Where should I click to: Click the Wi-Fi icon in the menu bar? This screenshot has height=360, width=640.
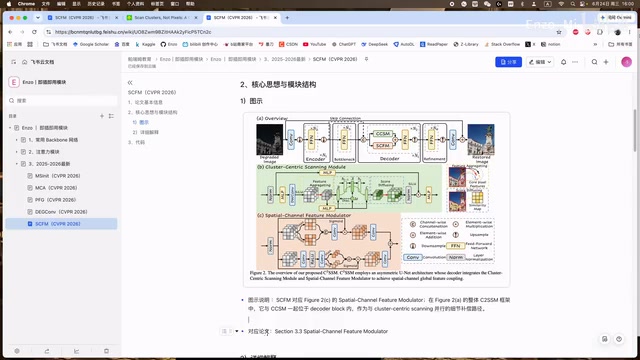point(561,4)
